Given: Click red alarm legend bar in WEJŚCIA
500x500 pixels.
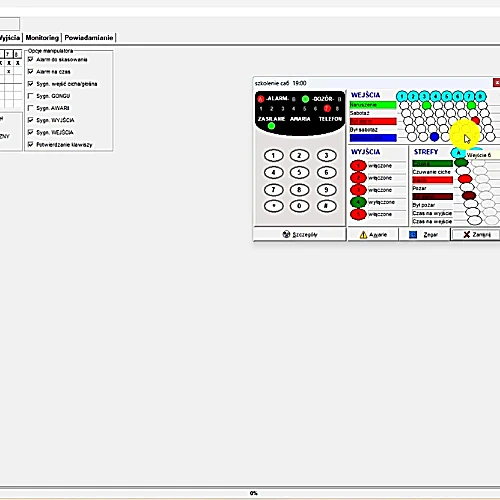Looking at the screenshot, I should click(x=373, y=121).
